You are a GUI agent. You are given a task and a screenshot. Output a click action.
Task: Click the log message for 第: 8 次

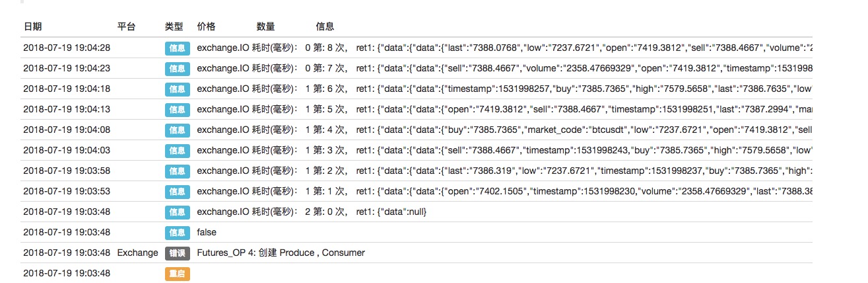pyautogui.click(x=502, y=48)
